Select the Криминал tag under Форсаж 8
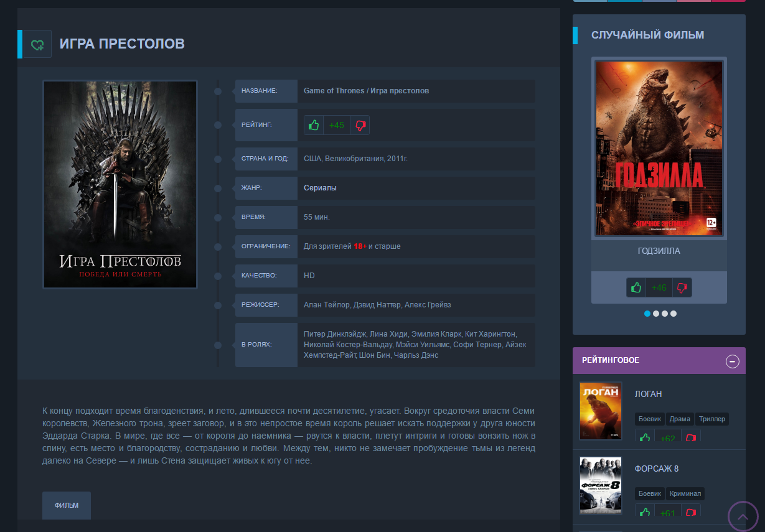The height and width of the screenshot is (532, 765). 685,494
